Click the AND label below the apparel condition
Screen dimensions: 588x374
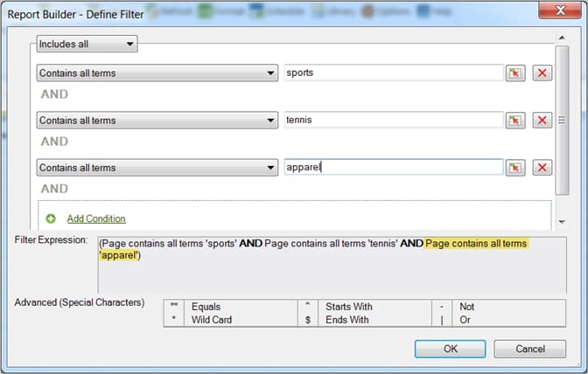click(x=54, y=188)
